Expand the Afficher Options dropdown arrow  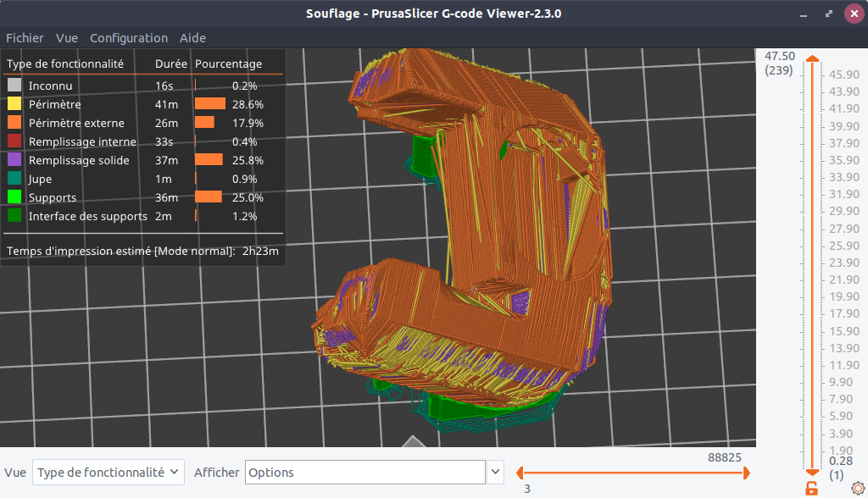click(495, 473)
